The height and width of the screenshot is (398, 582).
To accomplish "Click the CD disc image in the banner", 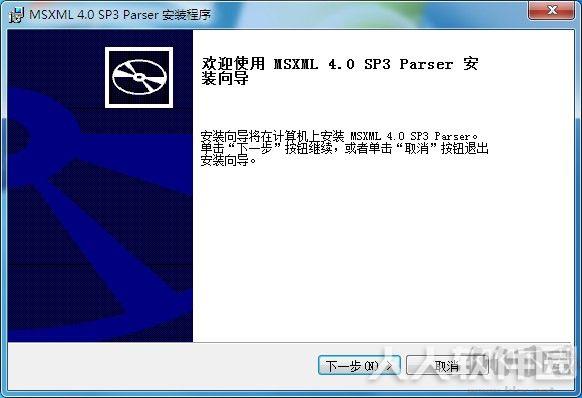I will click(139, 77).
